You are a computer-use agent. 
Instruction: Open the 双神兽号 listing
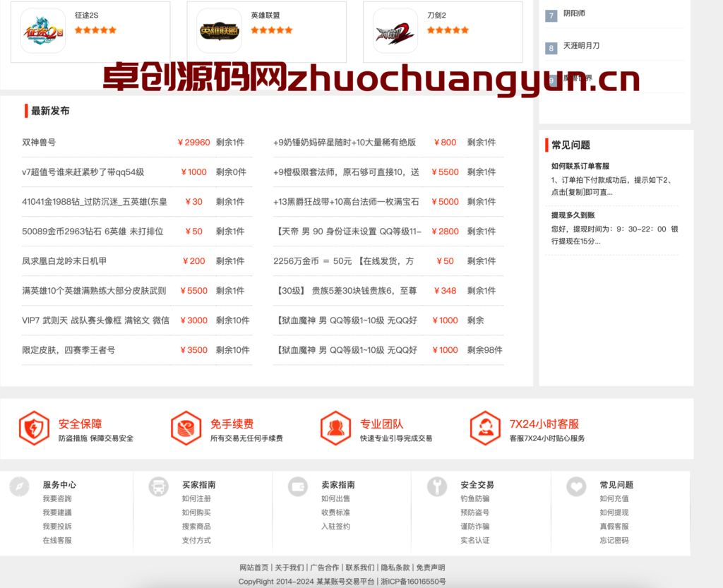pos(39,143)
